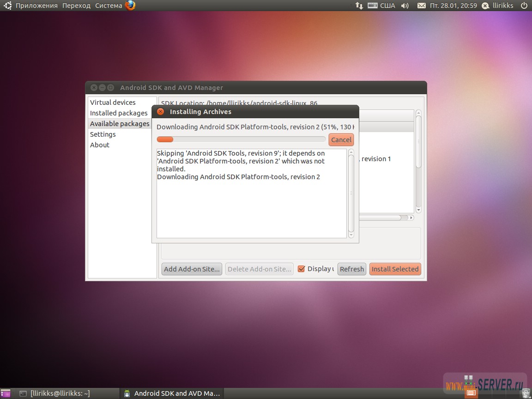This screenshot has width=532, height=399.
Task: Select Available packages in the sidebar
Action: (119, 123)
